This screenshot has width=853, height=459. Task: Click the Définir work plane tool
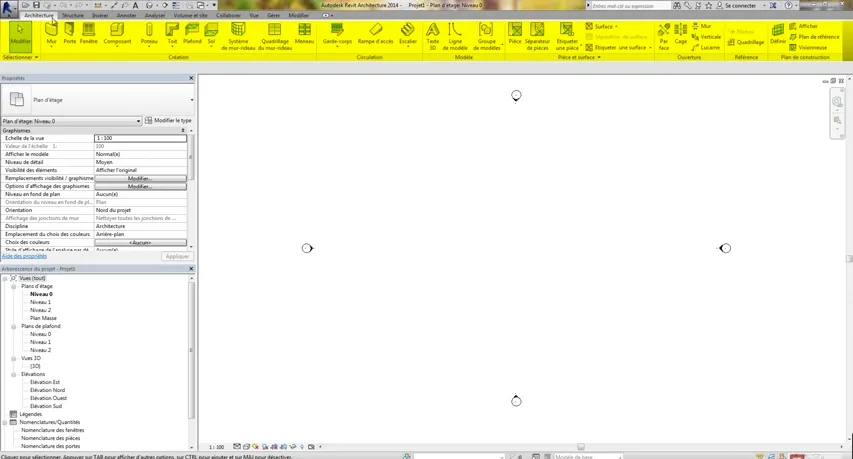pyautogui.click(x=778, y=34)
